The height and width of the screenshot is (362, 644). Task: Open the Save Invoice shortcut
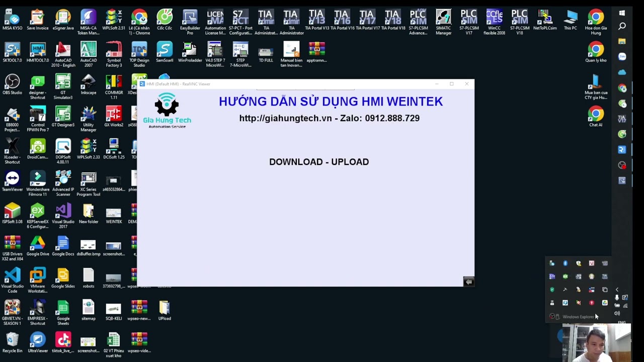point(38,20)
